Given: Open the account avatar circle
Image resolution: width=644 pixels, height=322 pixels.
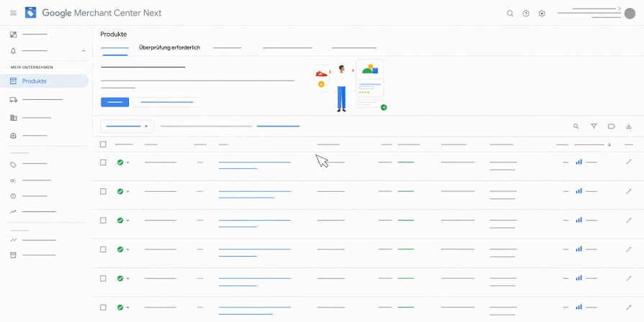Looking at the screenshot, I should point(630,14).
